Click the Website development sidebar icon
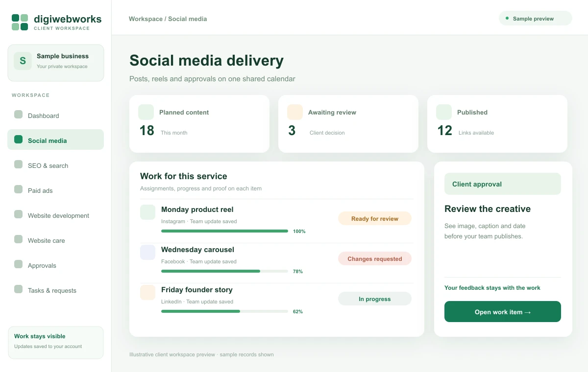 pyautogui.click(x=18, y=214)
